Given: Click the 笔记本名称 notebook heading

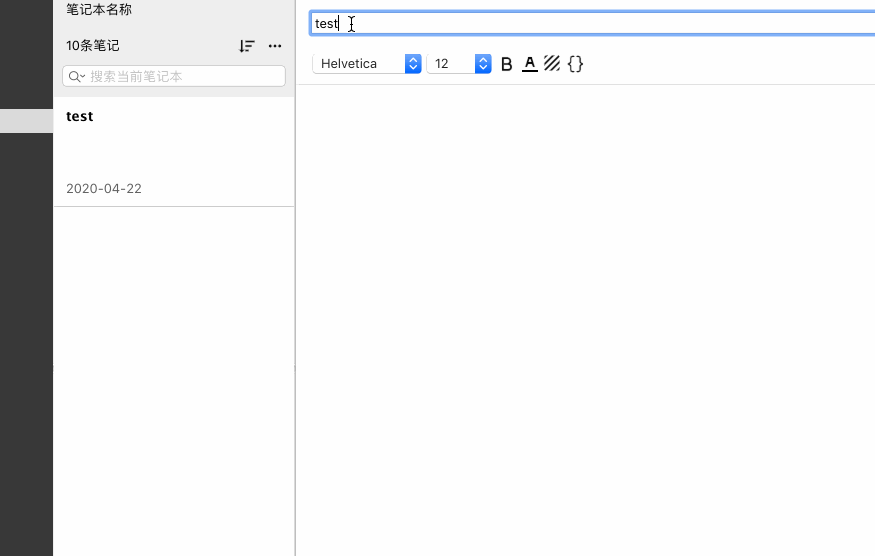Looking at the screenshot, I should 99,9.
